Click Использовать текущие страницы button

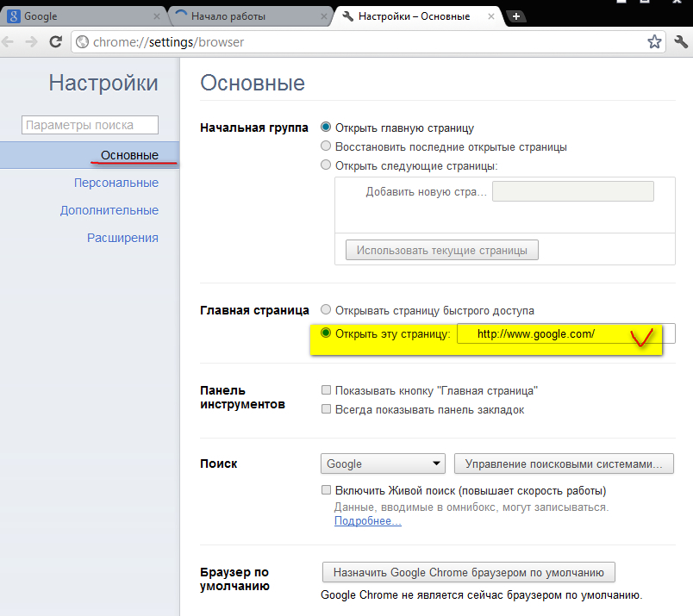pyautogui.click(x=442, y=250)
